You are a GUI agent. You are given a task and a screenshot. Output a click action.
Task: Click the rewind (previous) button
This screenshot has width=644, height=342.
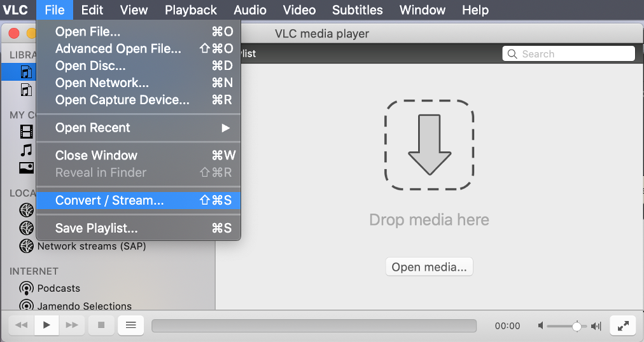pos(21,325)
